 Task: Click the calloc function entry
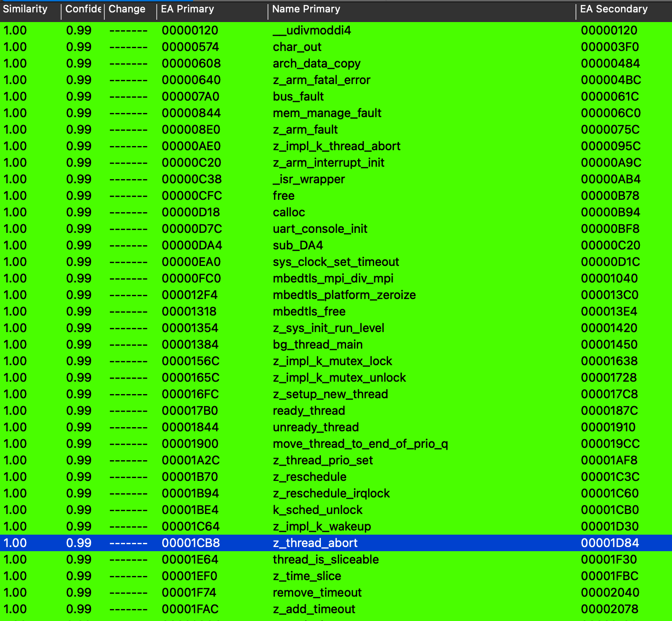pos(289,212)
